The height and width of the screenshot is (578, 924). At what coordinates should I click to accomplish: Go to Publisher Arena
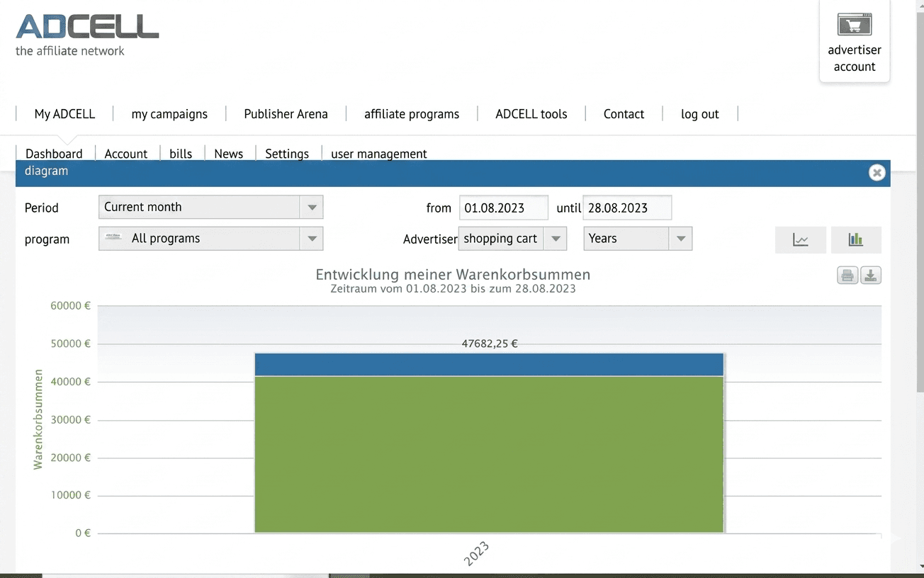pyautogui.click(x=286, y=114)
